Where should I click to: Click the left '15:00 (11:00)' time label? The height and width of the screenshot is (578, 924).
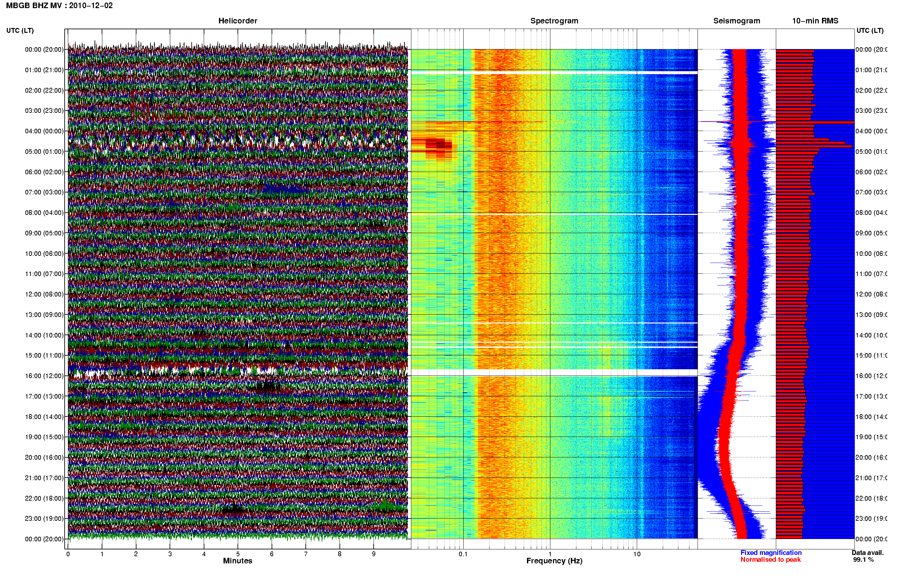(x=44, y=356)
